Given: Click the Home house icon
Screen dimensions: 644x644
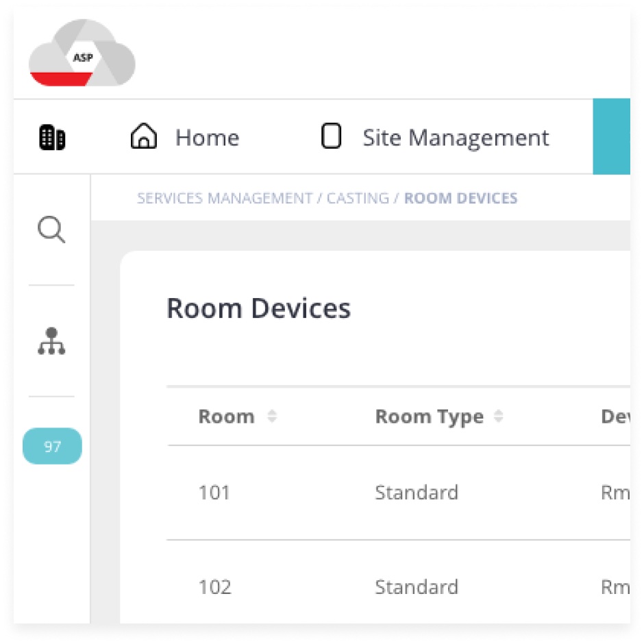Looking at the screenshot, I should 144,136.
